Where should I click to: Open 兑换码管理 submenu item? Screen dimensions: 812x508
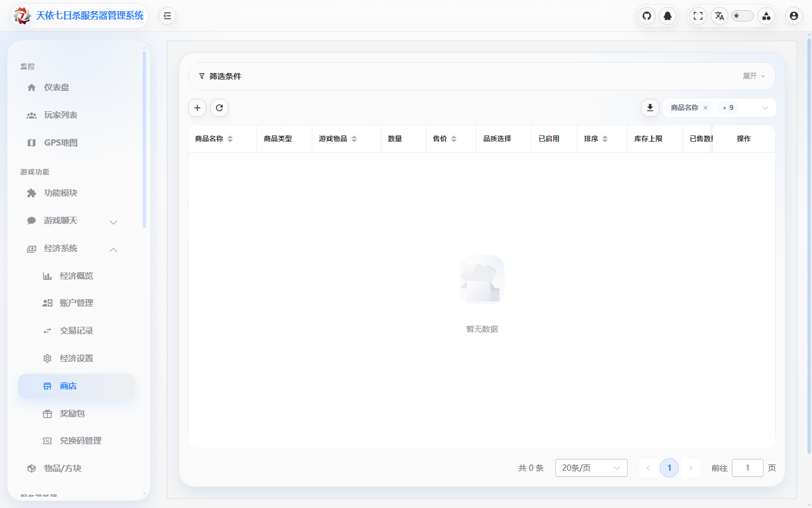(x=77, y=441)
